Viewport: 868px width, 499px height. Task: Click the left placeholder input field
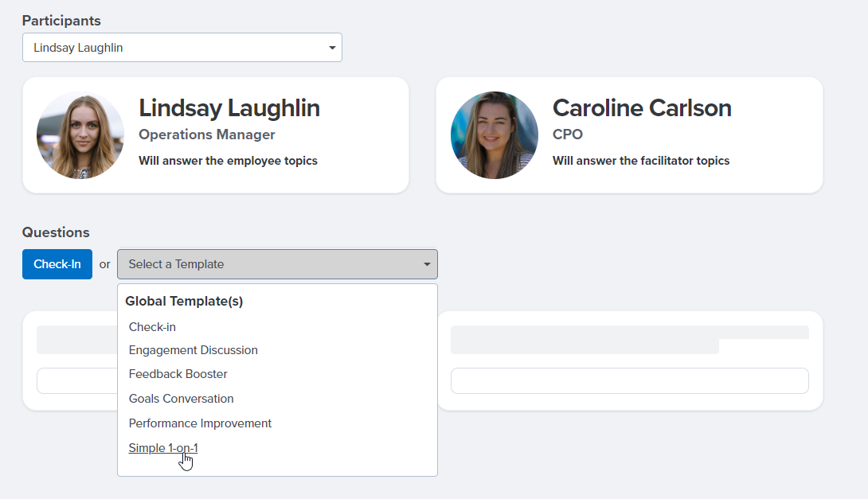(x=76, y=380)
